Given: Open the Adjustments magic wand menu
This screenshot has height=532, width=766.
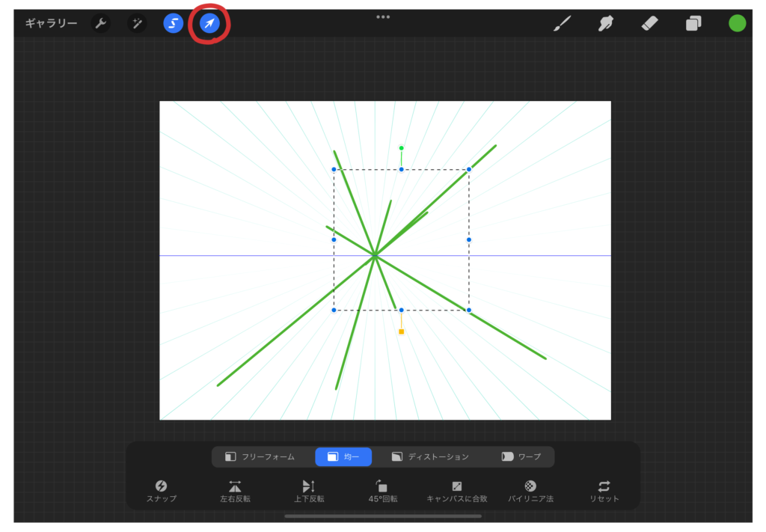Looking at the screenshot, I should [137, 23].
